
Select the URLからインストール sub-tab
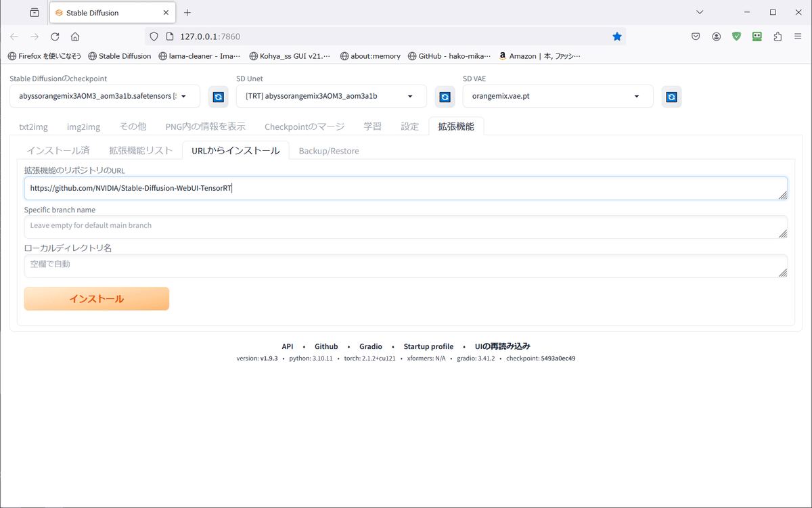point(235,150)
